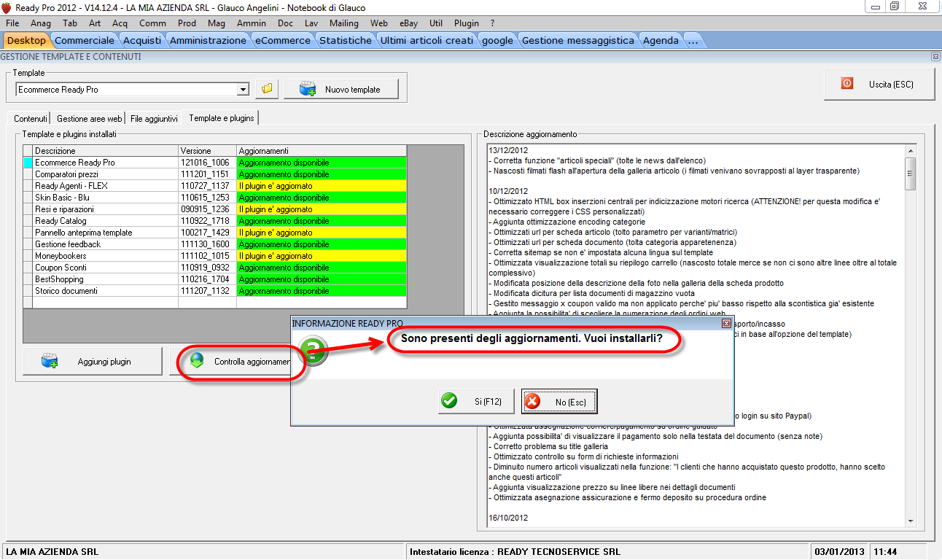Viewport: 942px width, 560px height.
Task: Decline updates with No (Esc)
Action: pyautogui.click(x=559, y=401)
